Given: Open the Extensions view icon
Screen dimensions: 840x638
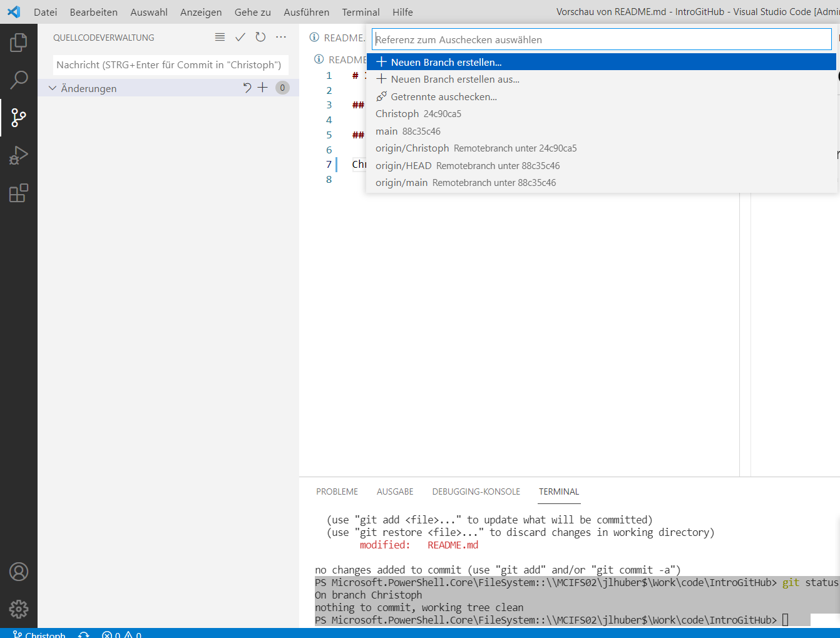Looking at the screenshot, I should (x=19, y=193).
